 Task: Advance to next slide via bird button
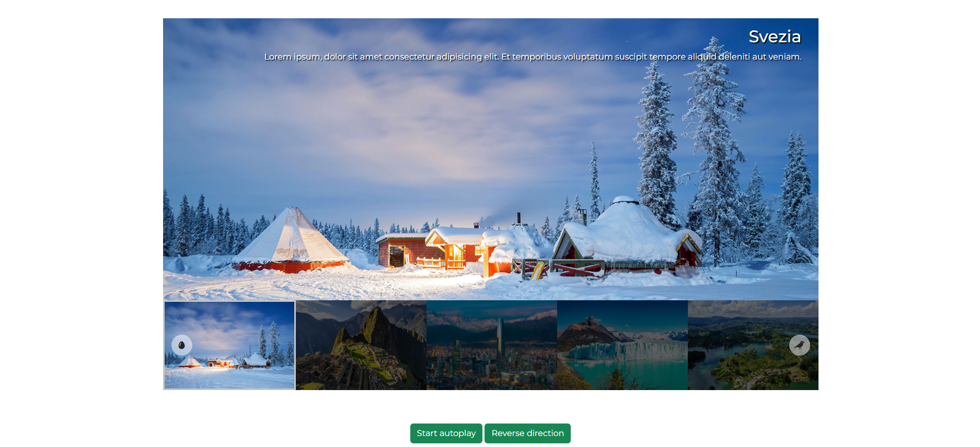(799, 345)
